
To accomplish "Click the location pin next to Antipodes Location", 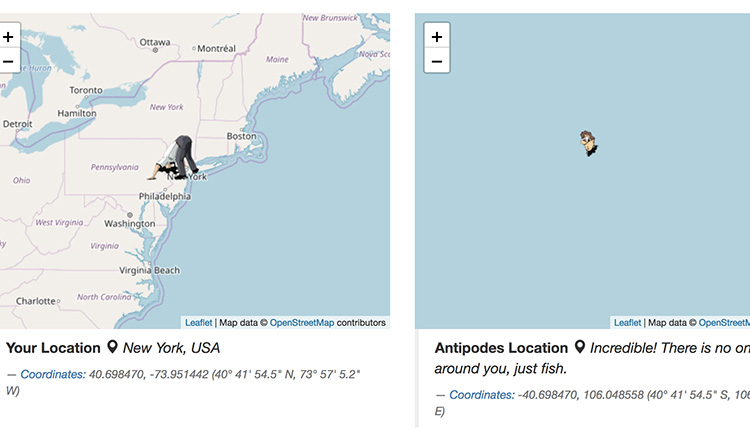I will (579, 347).
